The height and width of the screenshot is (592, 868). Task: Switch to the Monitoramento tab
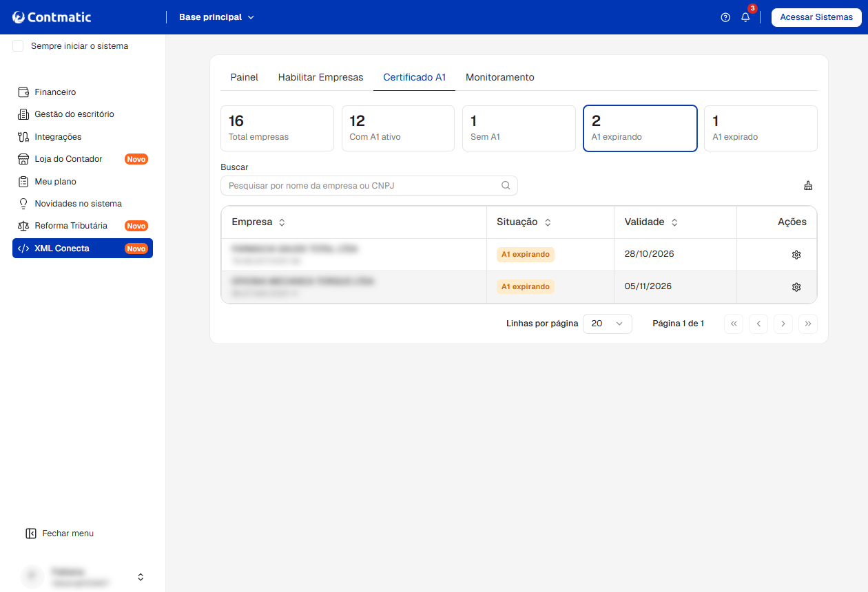[x=500, y=77]
